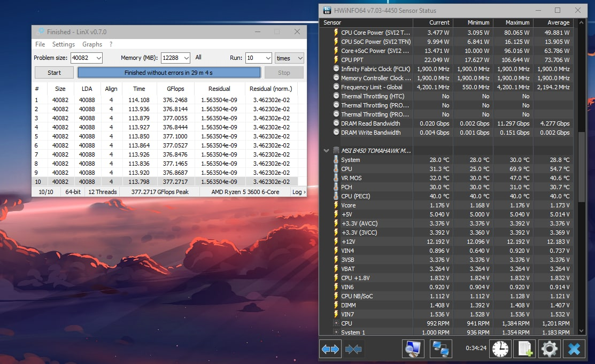The height and width of the screenshot is (364, 595).
Task: Click the blue X close sensors icon
Action: [574, 349]
